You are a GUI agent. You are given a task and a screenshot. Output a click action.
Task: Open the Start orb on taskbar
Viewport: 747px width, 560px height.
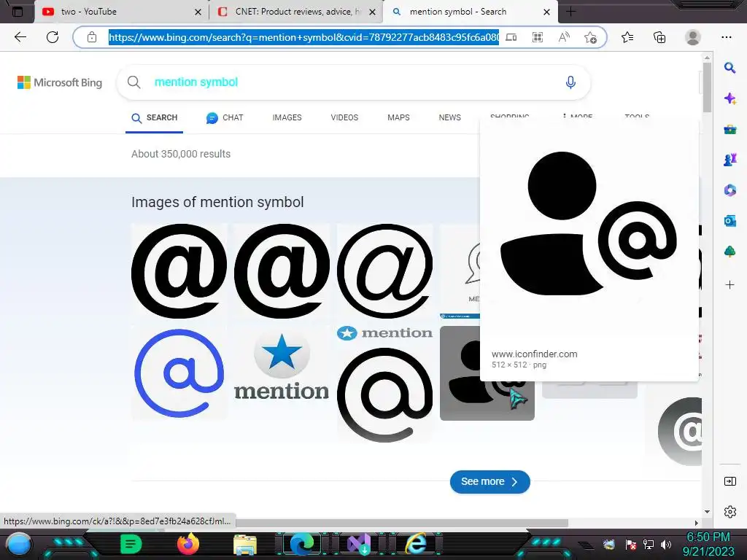18,545
